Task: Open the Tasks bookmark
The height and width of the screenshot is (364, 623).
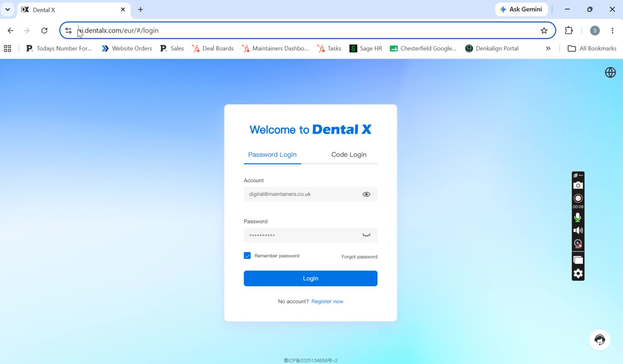Action: (x=329, y=49)
